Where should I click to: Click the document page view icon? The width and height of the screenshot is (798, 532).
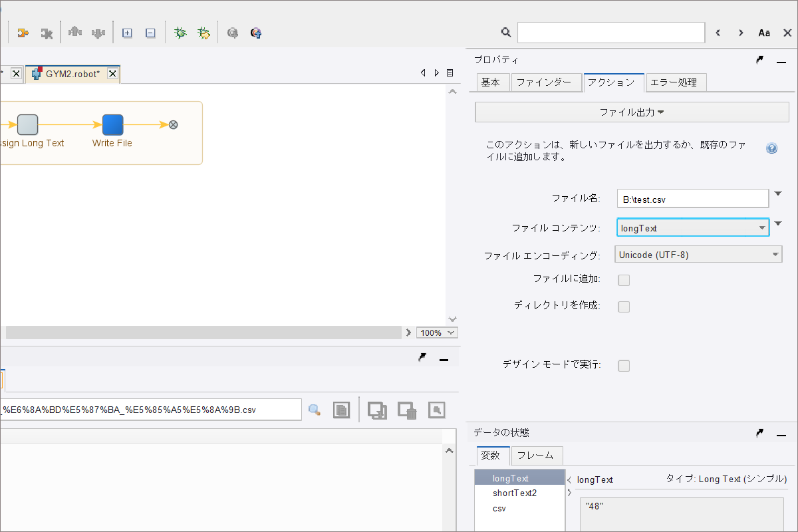[x=342, y=410]
